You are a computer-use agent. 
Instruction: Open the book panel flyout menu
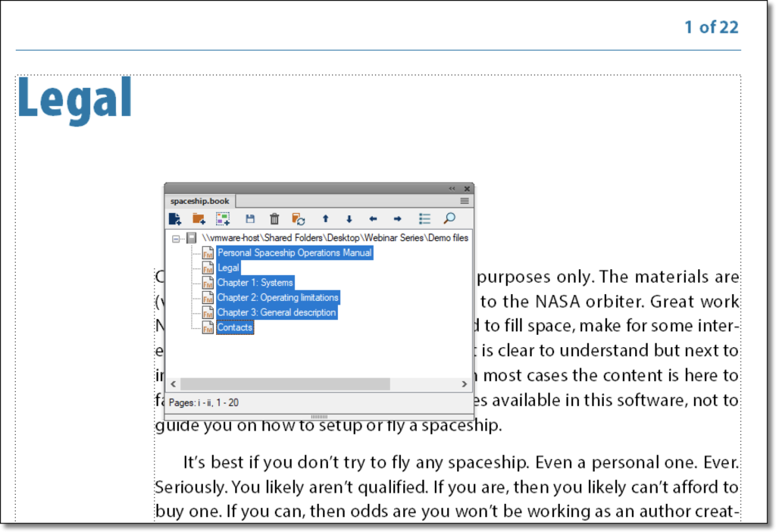click(465, 202)
